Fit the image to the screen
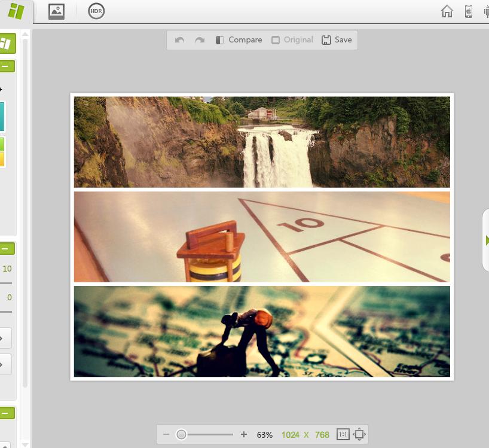The image size is (489, 448). [359, 435]
